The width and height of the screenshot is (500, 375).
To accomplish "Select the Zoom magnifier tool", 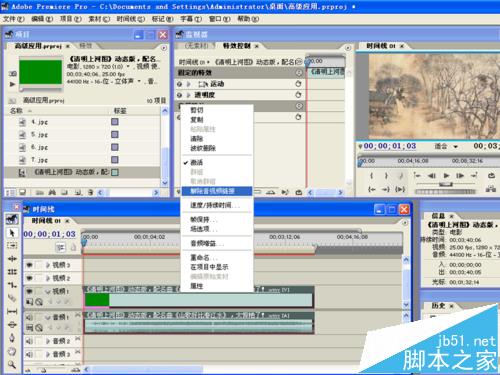I will click(x=12, y=364).
